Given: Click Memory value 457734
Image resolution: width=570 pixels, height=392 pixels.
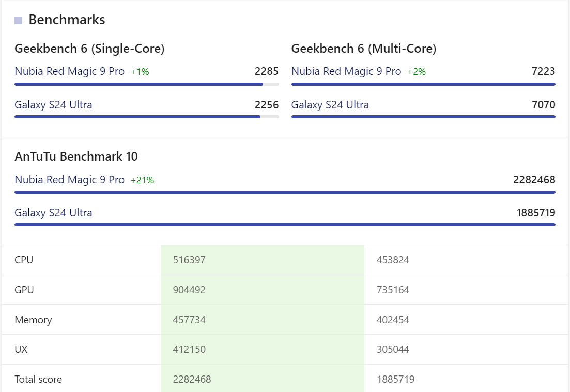Looking at the screenshot, I should click(189, 320).
